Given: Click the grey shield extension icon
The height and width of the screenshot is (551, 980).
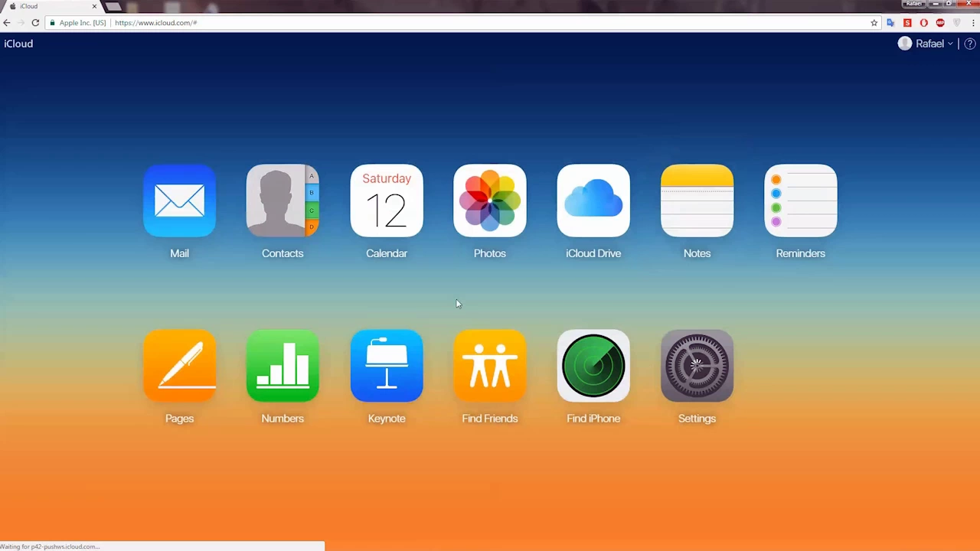Looking at the screenshot, I should pyautogui.click(x=956, y=23).
